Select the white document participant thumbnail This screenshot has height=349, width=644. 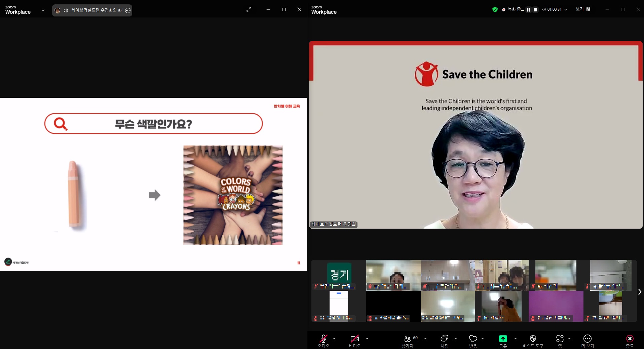(339, 306)
